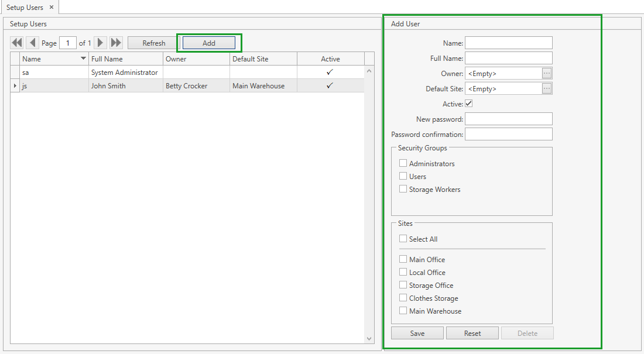Image resolution: width=644 pixels, height=354 pixels.
Task: Enable Select All sites checkbox
Action: tap(403, 239)
